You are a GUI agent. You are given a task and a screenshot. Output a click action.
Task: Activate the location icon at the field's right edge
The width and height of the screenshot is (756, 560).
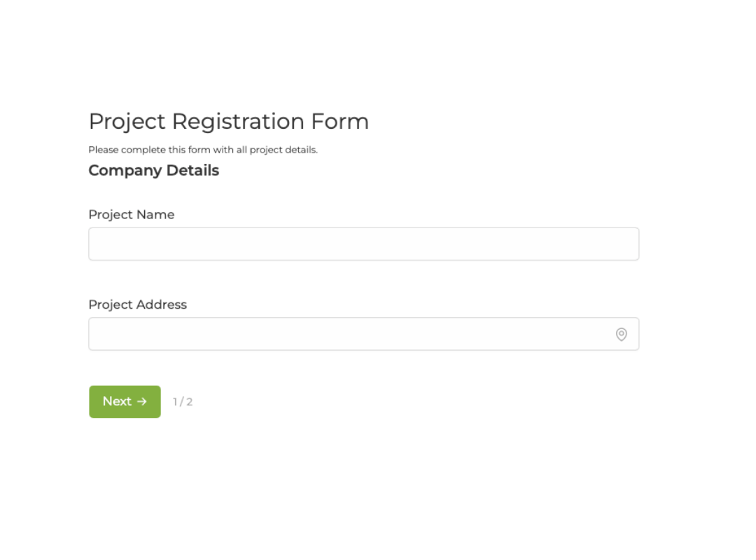(x=622, y=334)
